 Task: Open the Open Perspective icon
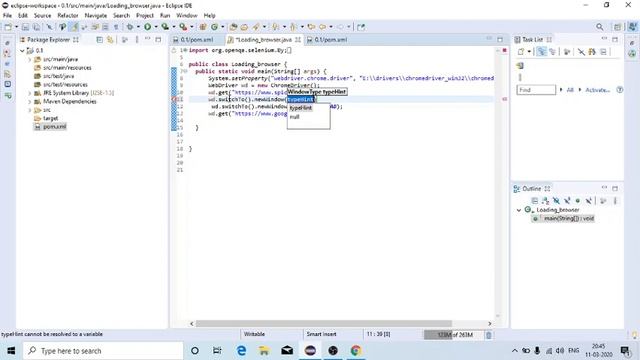tap(617, 27)
